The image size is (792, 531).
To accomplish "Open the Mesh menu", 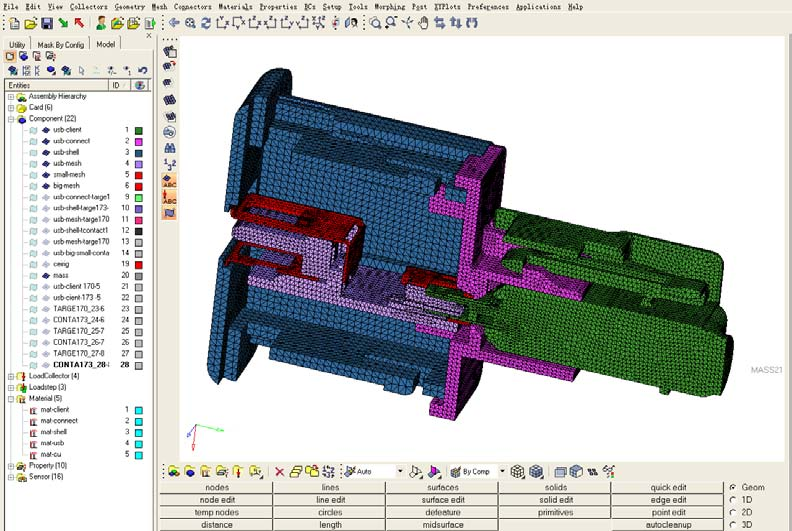I will (159, 7).
